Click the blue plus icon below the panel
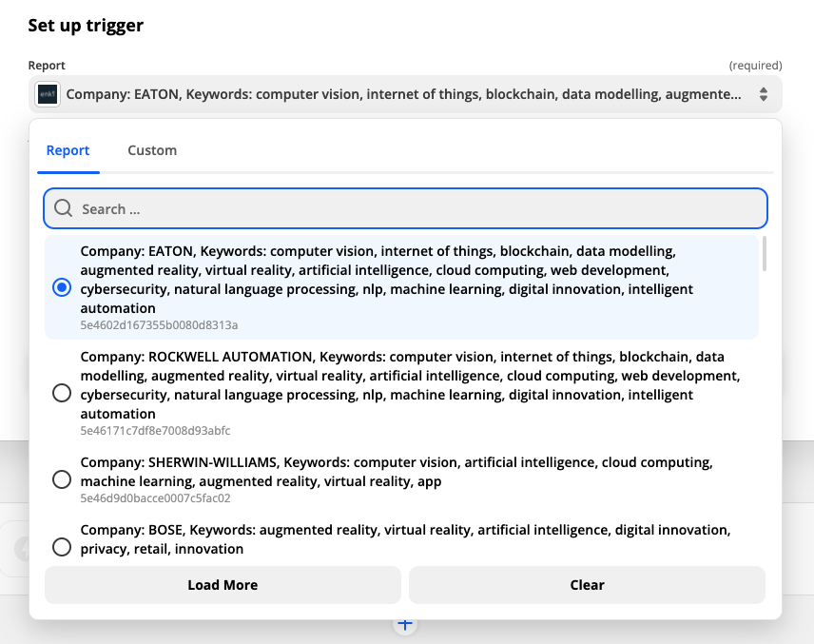Viewport: 814px width, 644px height. [405, 625]
